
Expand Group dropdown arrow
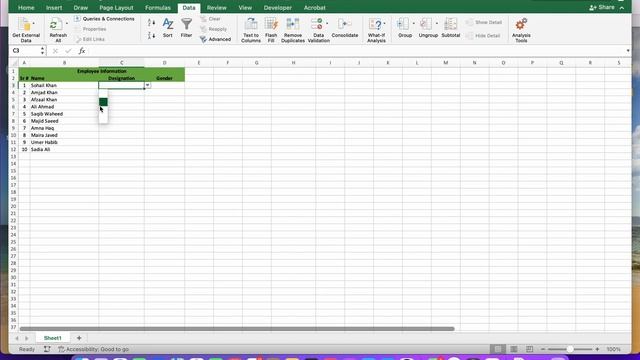pos(413,23)
